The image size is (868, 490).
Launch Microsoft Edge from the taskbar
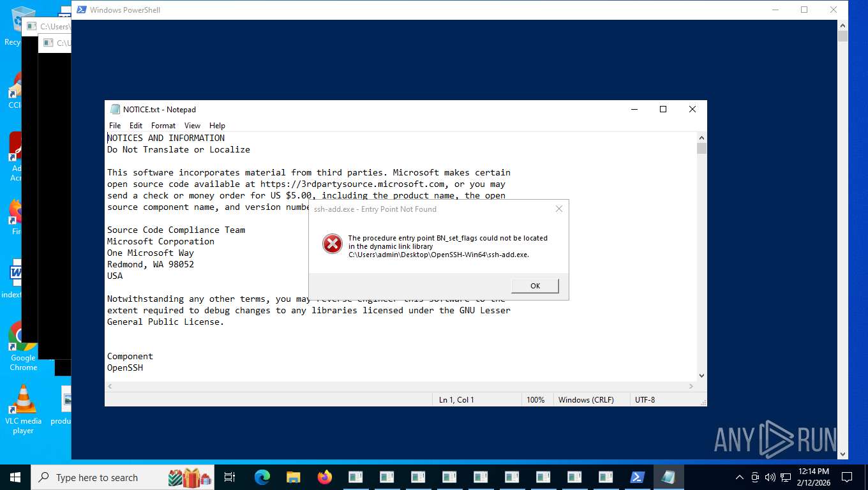coord(262,477)
